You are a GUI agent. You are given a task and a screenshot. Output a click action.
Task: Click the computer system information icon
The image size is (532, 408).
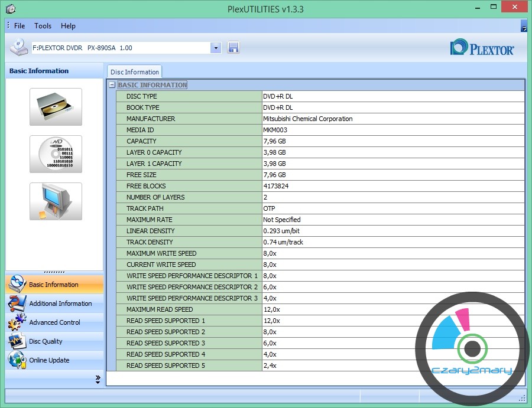point(56,201)
